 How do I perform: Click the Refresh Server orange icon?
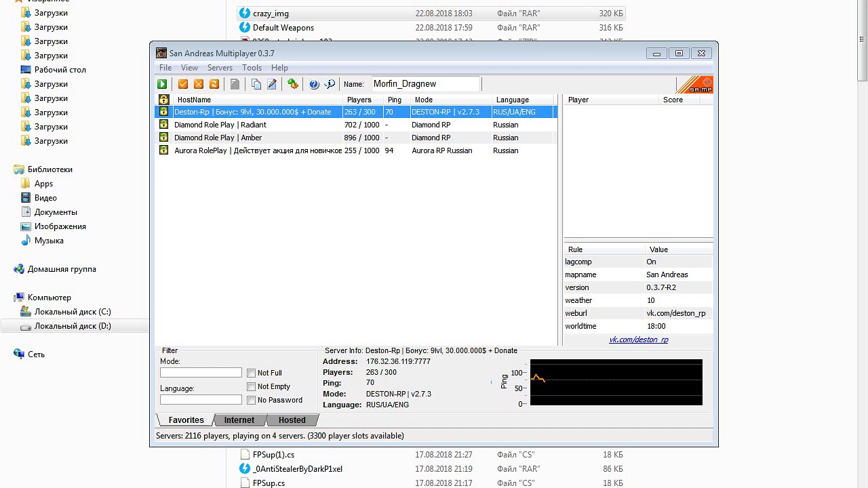tap(214, 84)
